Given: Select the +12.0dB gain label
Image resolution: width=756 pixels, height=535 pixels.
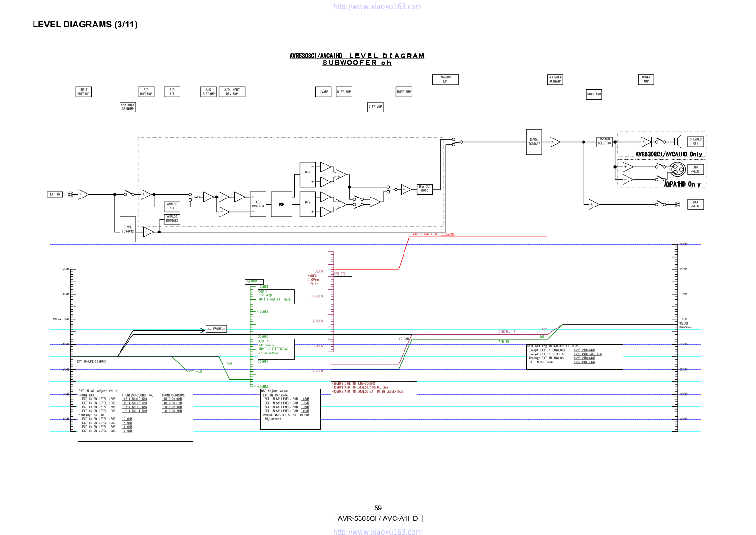Looking at the screenshot, I should 403,339.
